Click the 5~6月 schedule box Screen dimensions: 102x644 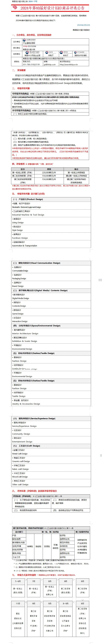click(18, 581)
